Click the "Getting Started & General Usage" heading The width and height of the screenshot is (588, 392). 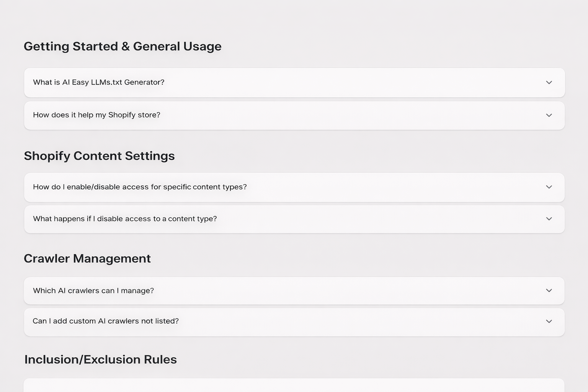122,46
